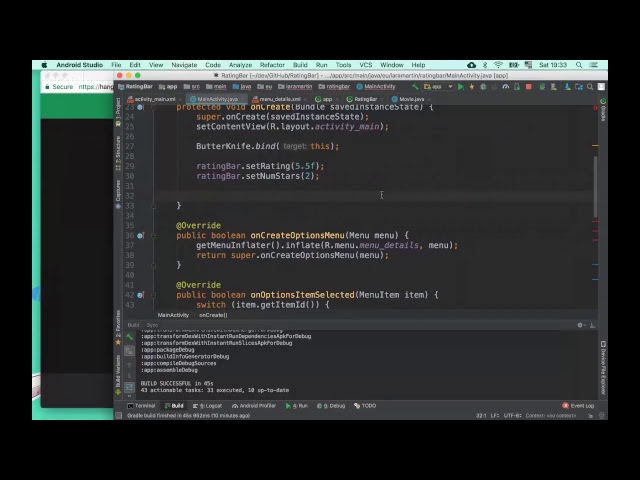
Task: Open the Navigate menu
Action: coord(184,65)
